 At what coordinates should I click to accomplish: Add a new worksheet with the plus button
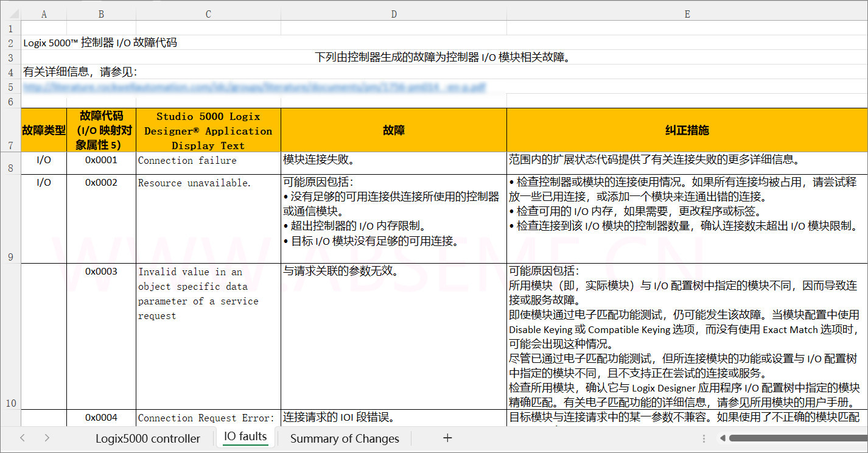(x=447, y=438)
